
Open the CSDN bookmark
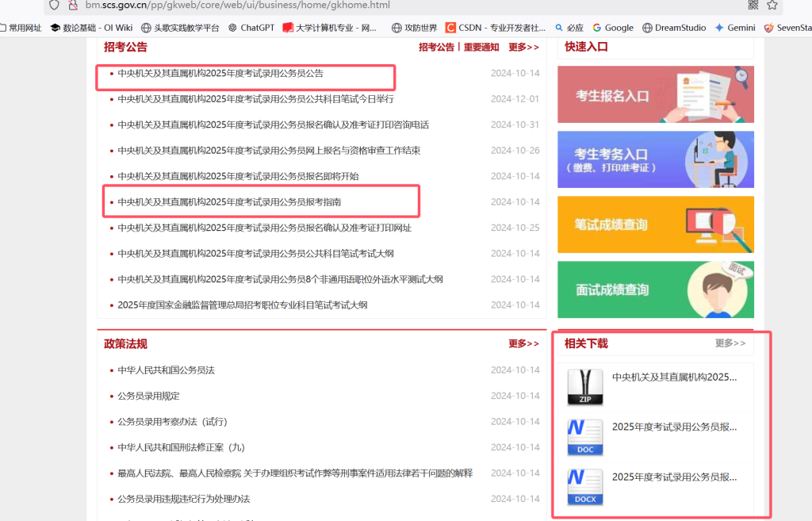tap(496, 28)
